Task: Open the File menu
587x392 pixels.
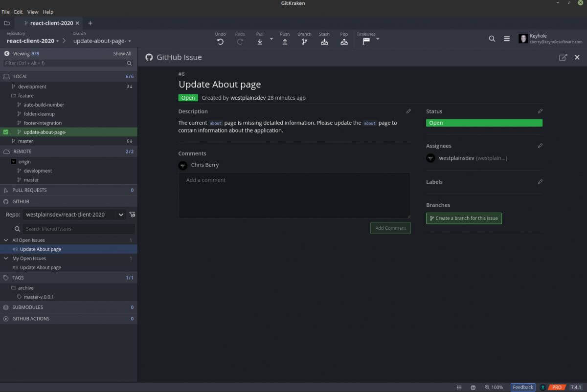Action: point(5,12)
